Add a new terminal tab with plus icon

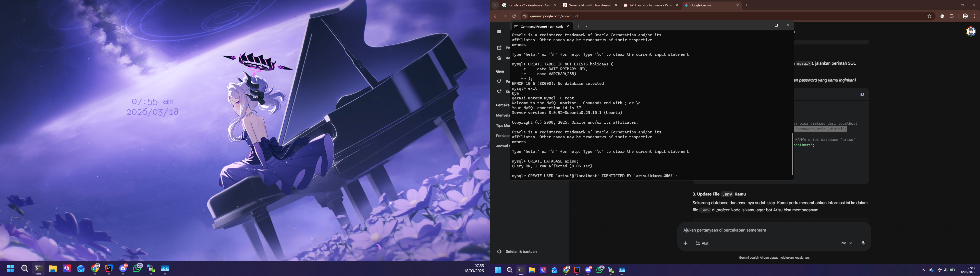tap(579, 26)
